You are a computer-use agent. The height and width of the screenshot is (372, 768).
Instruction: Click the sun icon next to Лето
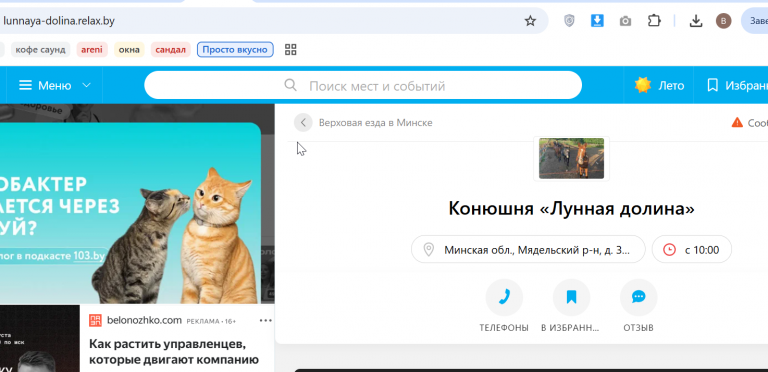pyautogui.click(x=643, y=85)
